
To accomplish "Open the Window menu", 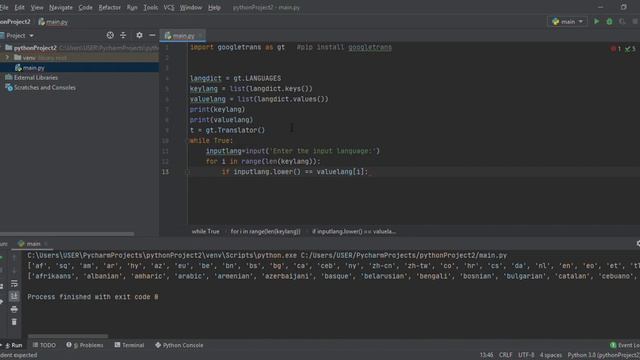I will (x=191, y=7).
